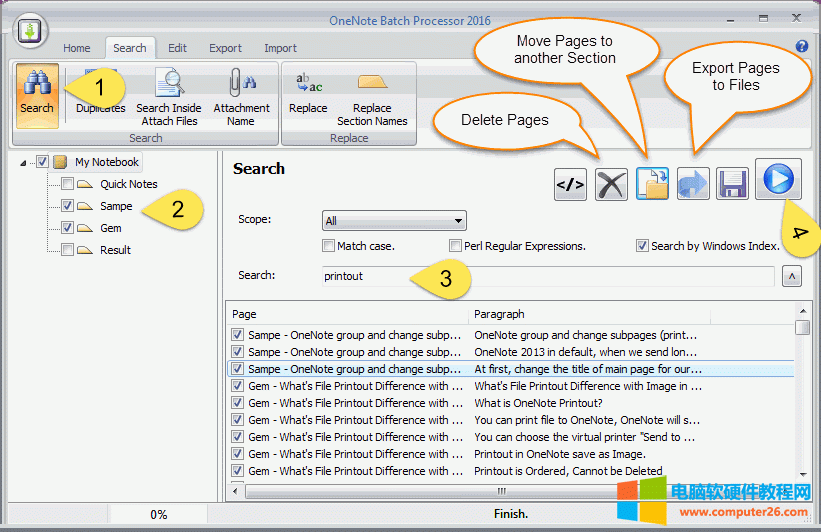Collapse search options with caret button
Viewport: 821px width, 532px height.
pos(792,276)
